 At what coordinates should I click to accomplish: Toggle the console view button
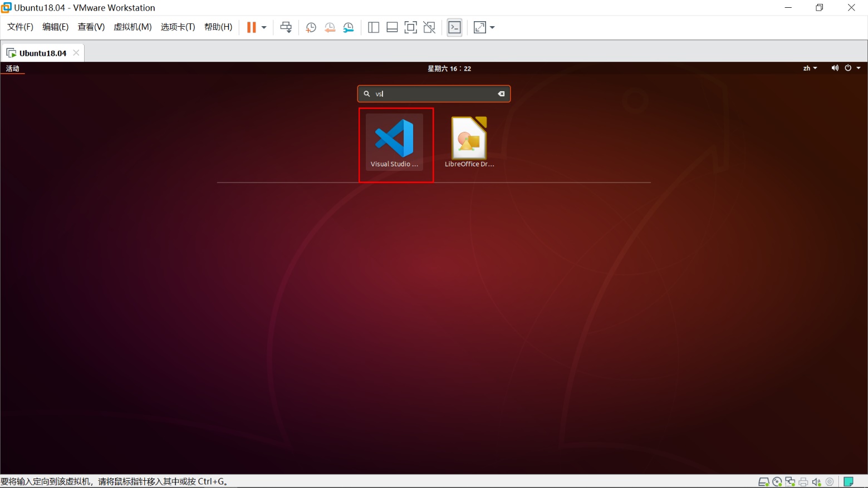pos(455,27)
